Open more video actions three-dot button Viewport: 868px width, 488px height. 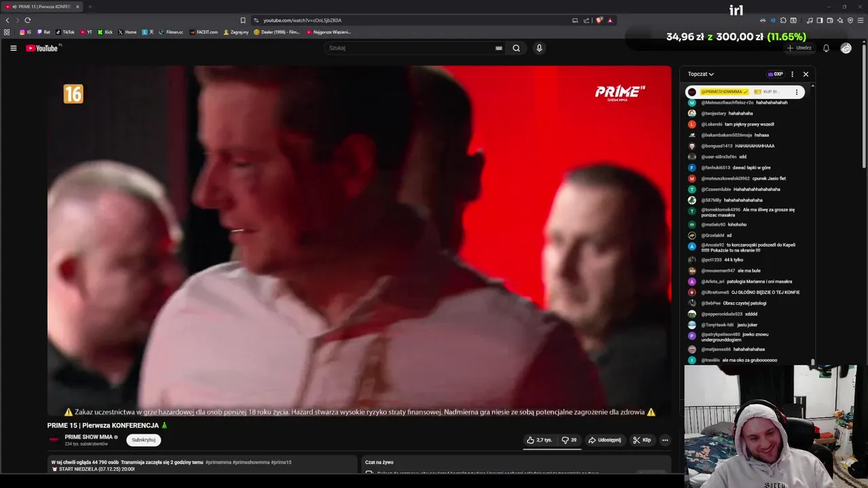pyautogui.click(x=665, y=440)
